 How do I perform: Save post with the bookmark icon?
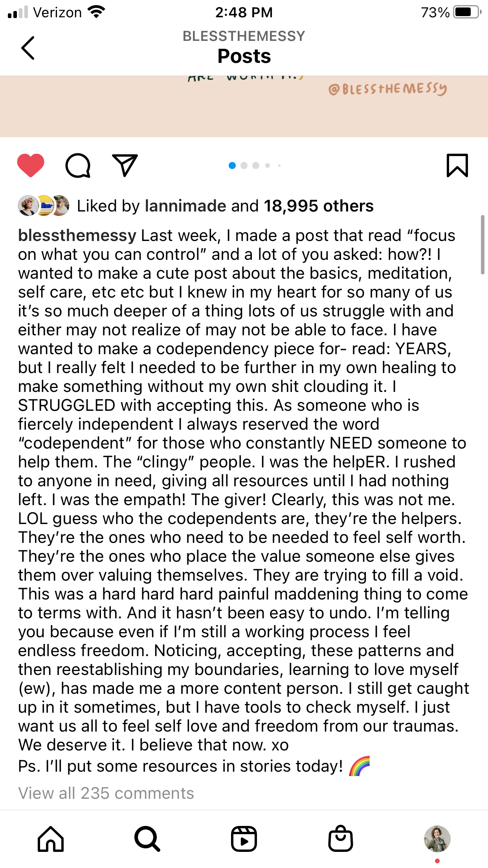[x=457, y=166]
